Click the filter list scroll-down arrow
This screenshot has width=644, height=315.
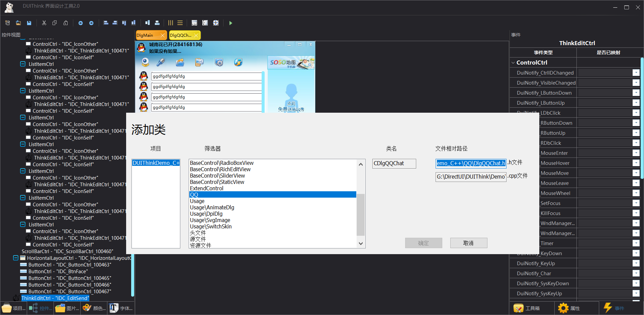click(361, 243)
